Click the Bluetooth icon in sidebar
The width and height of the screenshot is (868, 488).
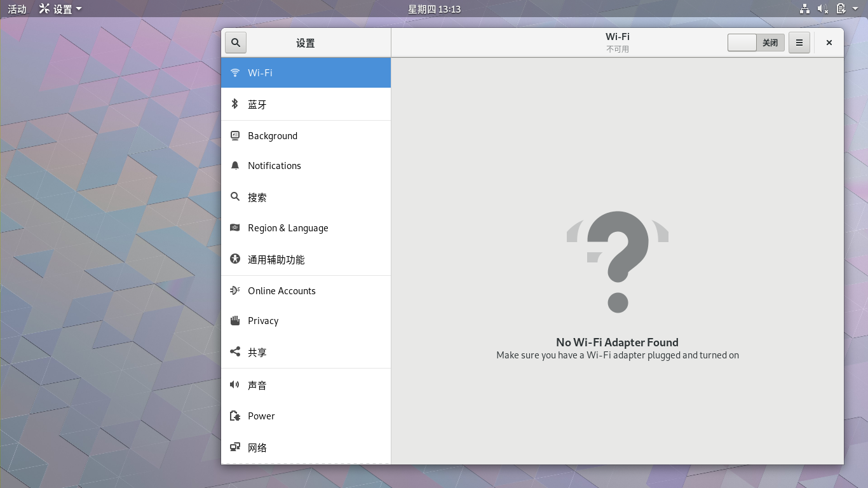pos(234,104)
